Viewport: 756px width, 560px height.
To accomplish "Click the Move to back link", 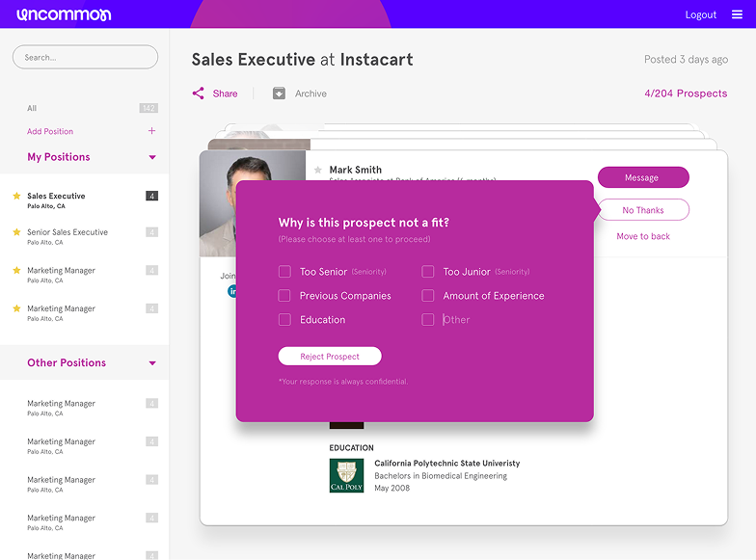I will [x=643, y=236].
